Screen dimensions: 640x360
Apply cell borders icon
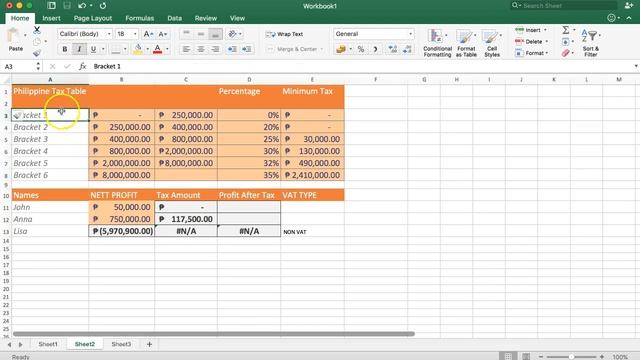pyautogui.click(x=116, y=49)
